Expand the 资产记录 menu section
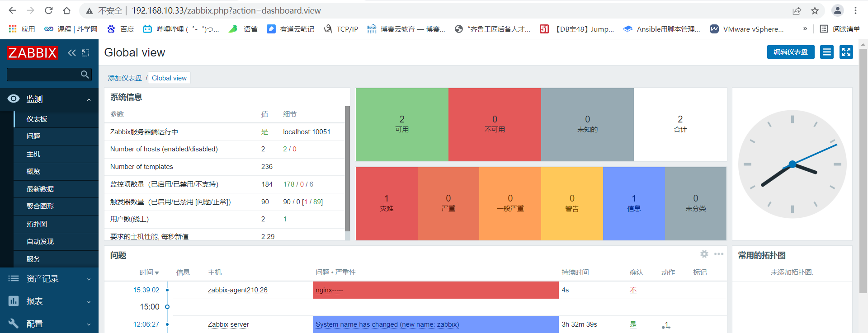Viewport: 868px width, 333px height. point(49,279)
